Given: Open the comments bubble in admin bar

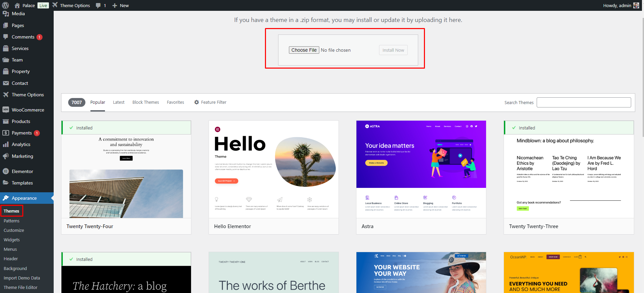Looking at the screenshot, I should pos(101,5).
